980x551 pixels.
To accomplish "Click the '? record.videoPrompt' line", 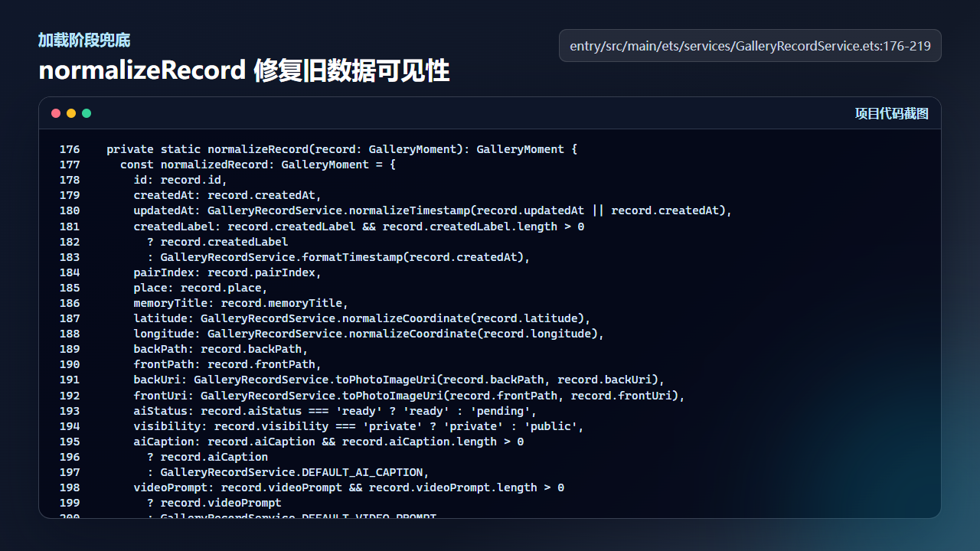I will pyautogui.click(x=214, y=503).
